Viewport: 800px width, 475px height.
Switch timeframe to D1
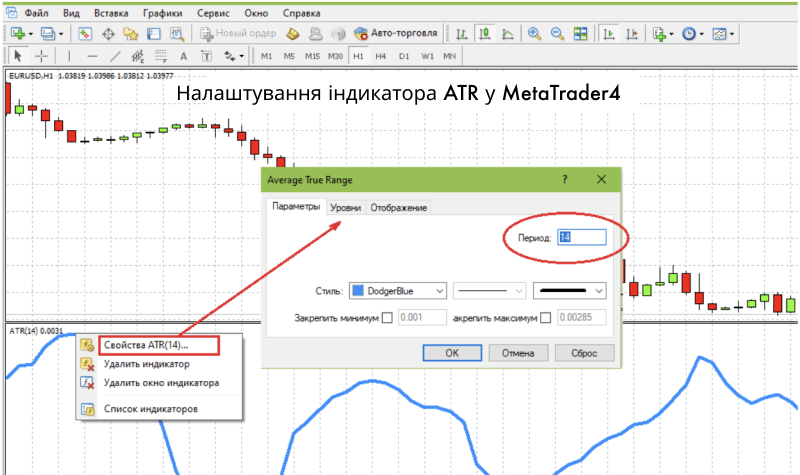(404, 56)
